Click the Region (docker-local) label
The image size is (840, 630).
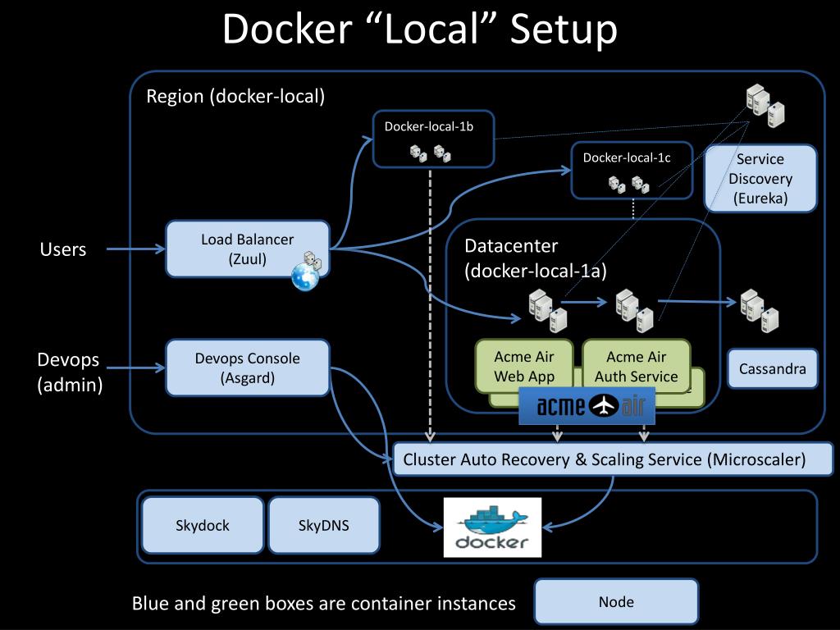(235, 97)
